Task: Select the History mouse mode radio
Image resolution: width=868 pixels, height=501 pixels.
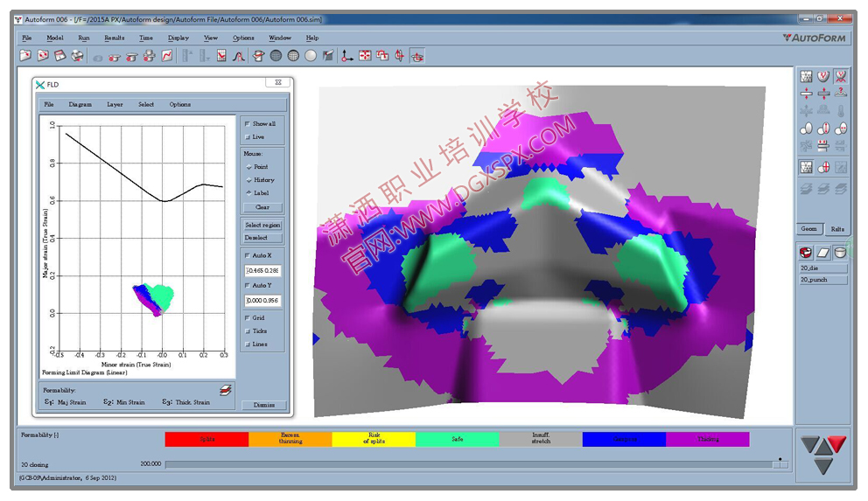Action: 249,180
